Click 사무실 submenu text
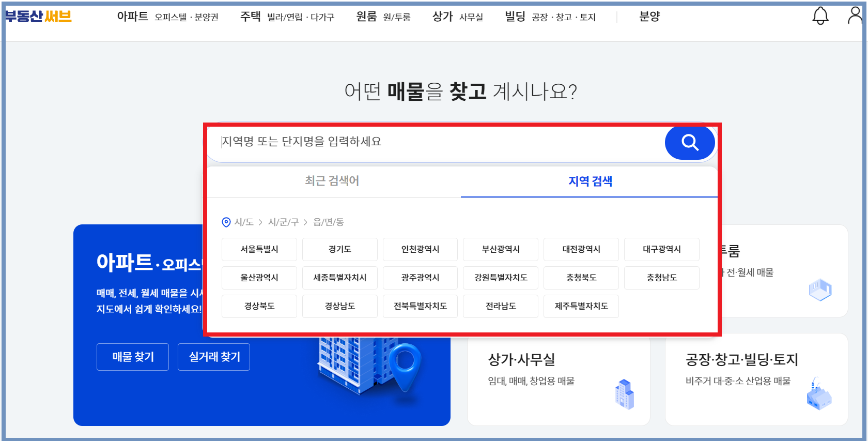Image resolution: width=868 pixels, height=441 pixels. coord(471,18)
